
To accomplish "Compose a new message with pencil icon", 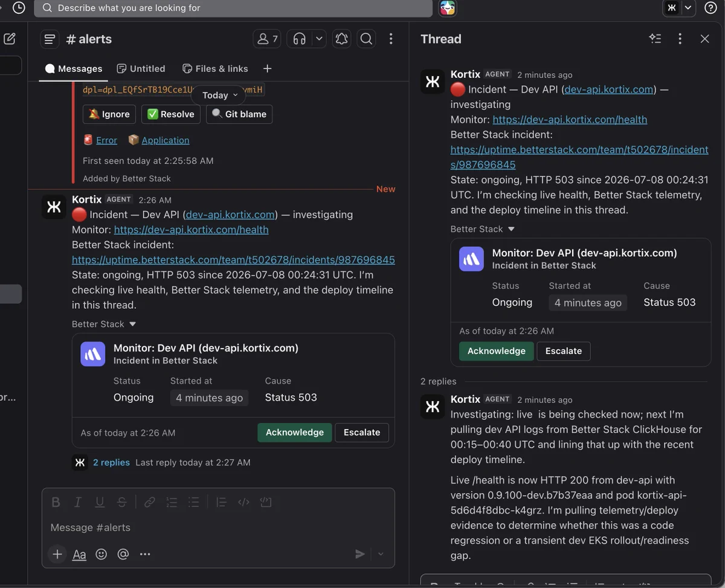I will 10,39.
